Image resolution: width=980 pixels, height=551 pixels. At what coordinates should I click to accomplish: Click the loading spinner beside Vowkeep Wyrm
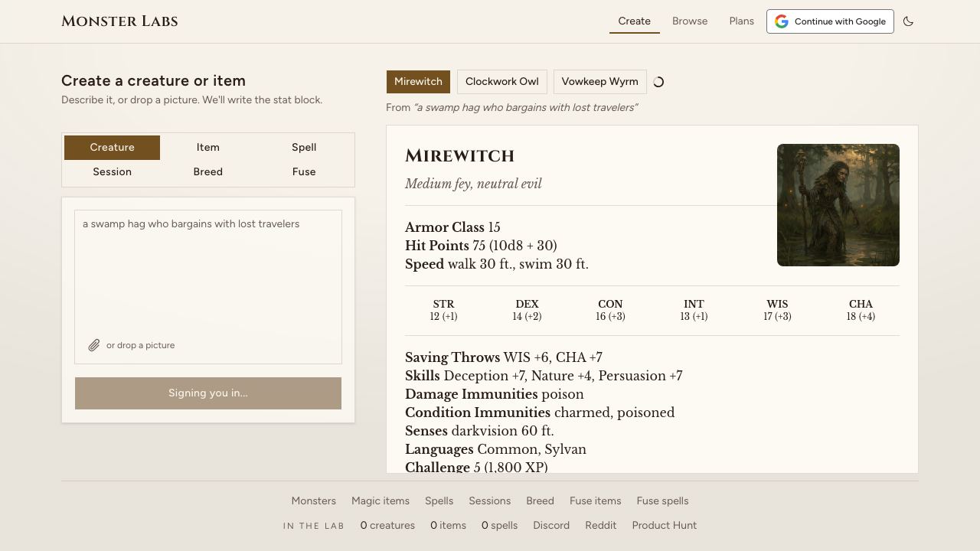coord(658,82)
